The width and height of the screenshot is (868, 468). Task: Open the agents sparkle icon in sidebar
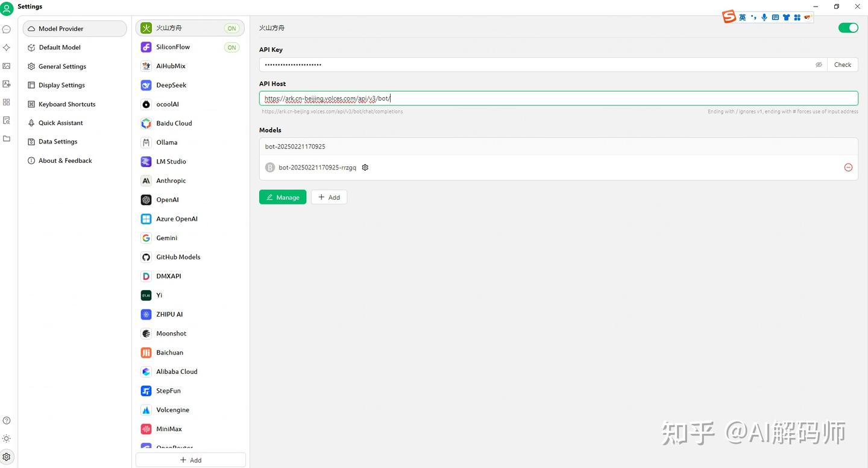[7, 47]
